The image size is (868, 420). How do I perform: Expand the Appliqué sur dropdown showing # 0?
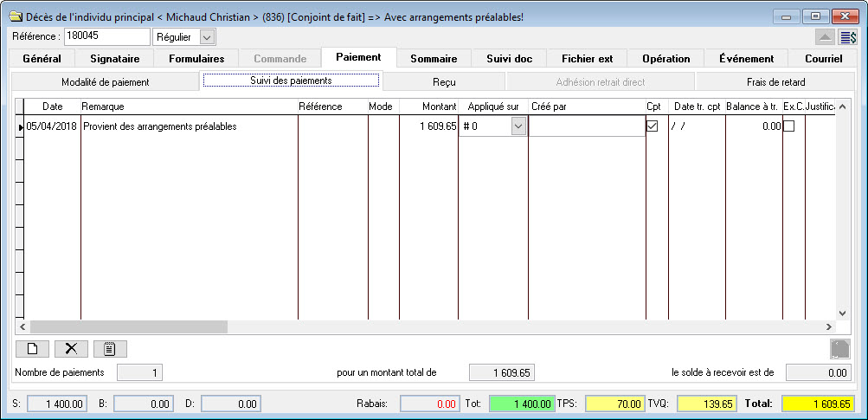[x=518, y=126]
